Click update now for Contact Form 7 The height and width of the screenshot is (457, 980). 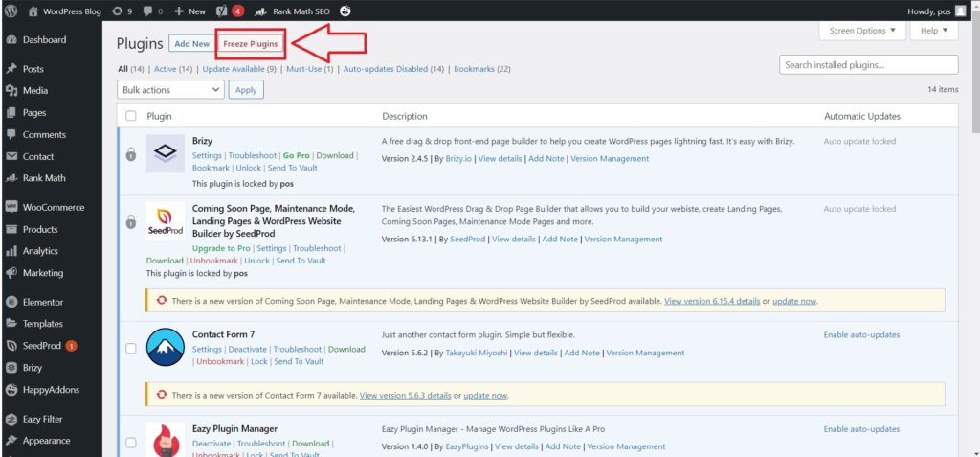pos(485,396)
